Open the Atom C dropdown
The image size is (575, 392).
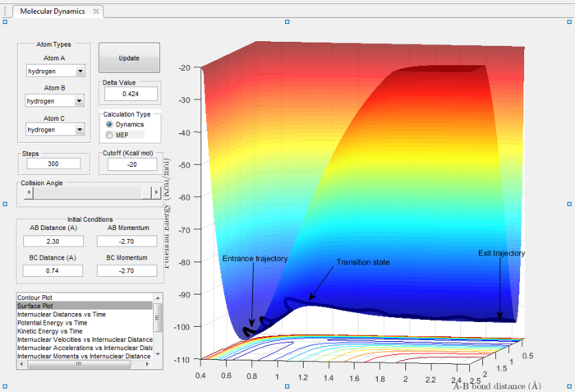coord(80,130)
